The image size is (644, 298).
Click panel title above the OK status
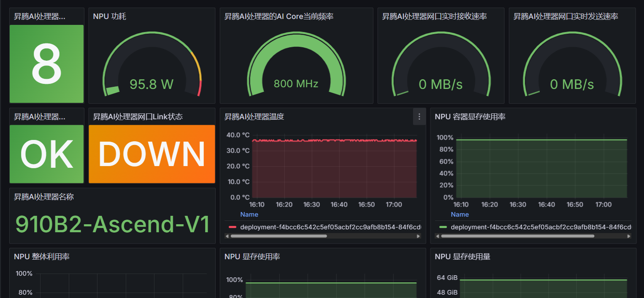pyautogui.click(x=40, y=117)
